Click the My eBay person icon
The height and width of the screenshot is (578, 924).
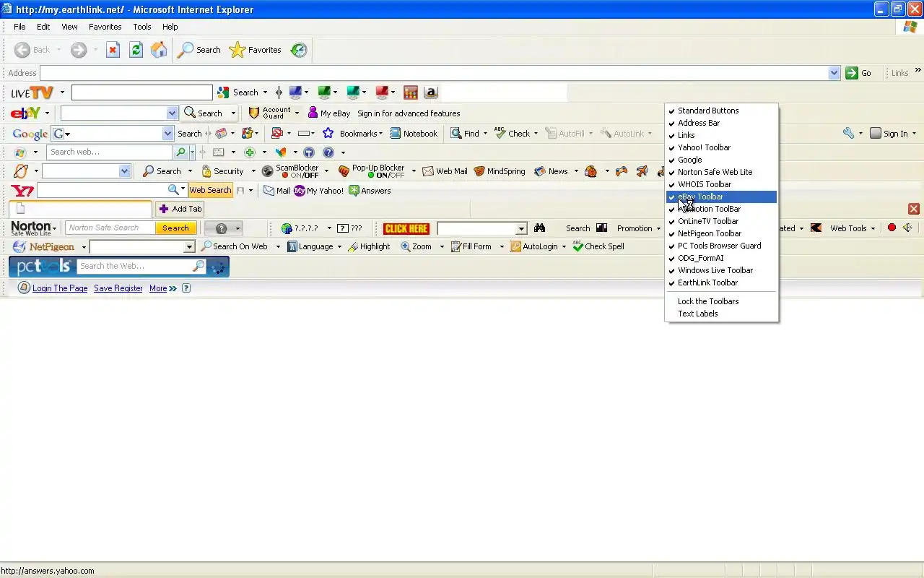click(313, 113)
